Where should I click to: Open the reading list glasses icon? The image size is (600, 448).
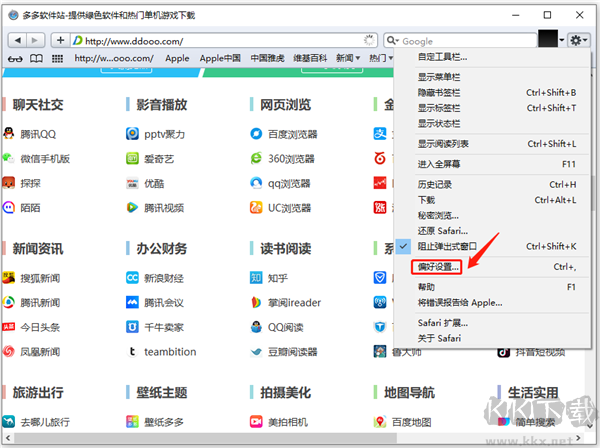click(15, 59)
